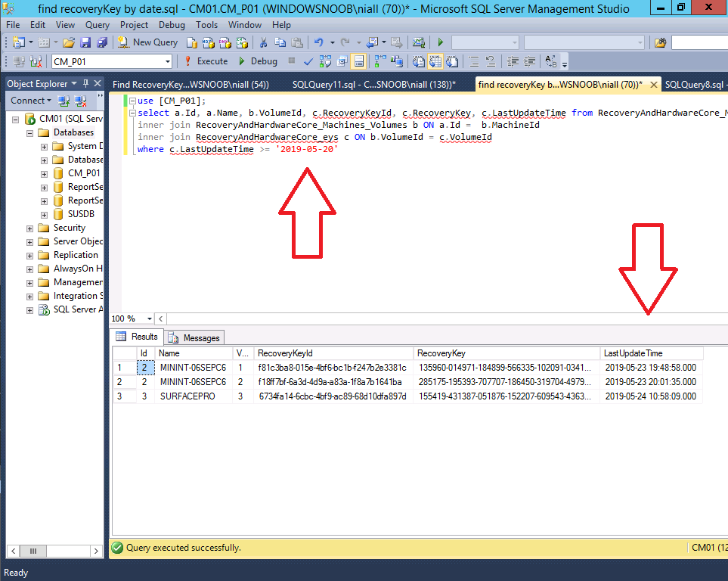The width and height of the screenshot is (728, 581).
Task: Open the Window menu
Action: (245, 25)
